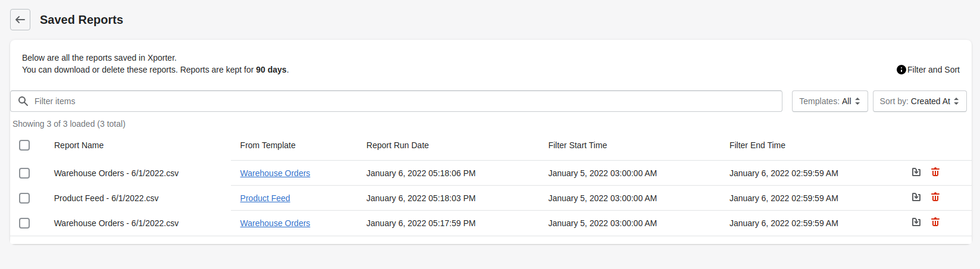Open the Product Feed template link
Screen dimensions: 980x269
(265, 198)
